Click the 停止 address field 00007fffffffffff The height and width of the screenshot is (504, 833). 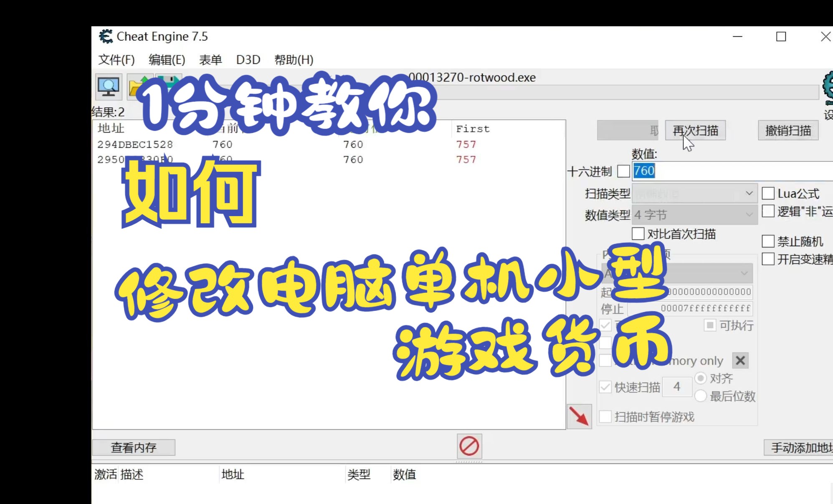click(691, 308)
